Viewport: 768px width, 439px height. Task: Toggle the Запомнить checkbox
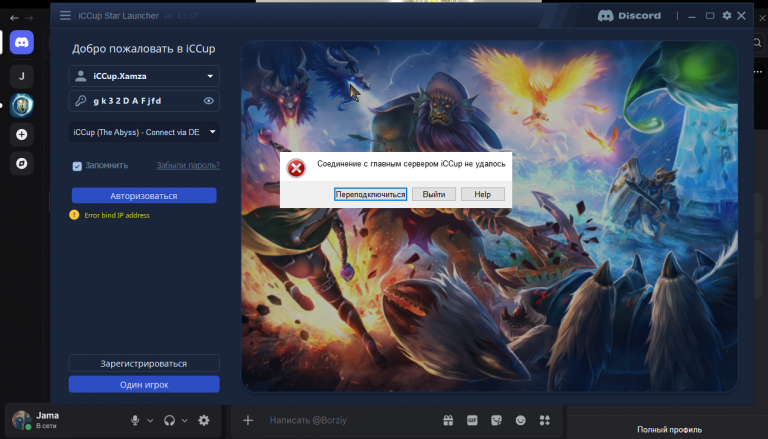[77, 166]
